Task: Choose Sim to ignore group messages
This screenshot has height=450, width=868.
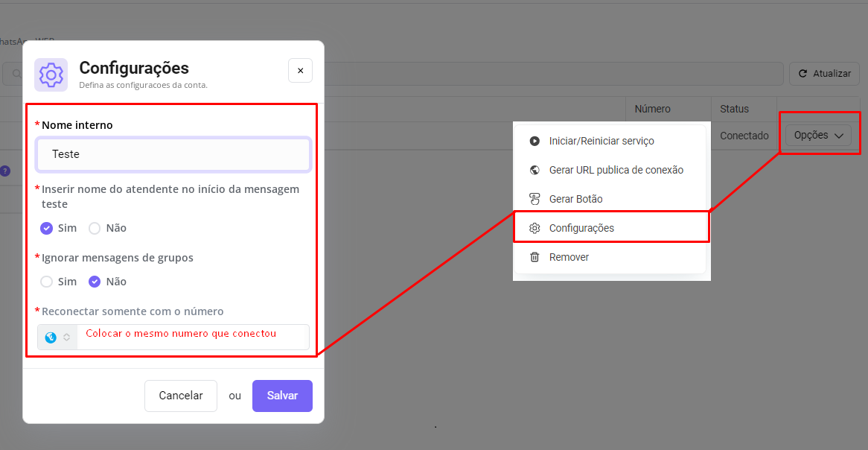Action: (x=47, y=282)
